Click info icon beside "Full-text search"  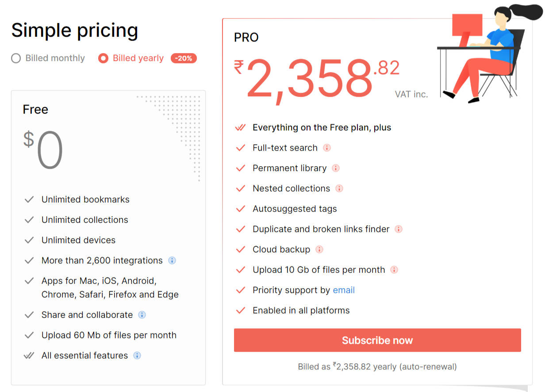327,148
